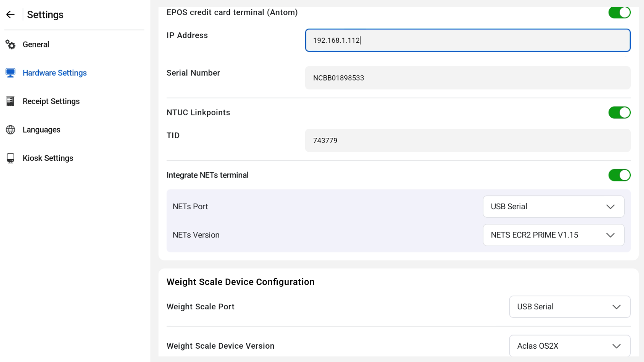Image resolution: width=644 pixels, height=362 pixels.
Task: Click the Weight Scale Device Configuration heading
Action: coord(241,282)
